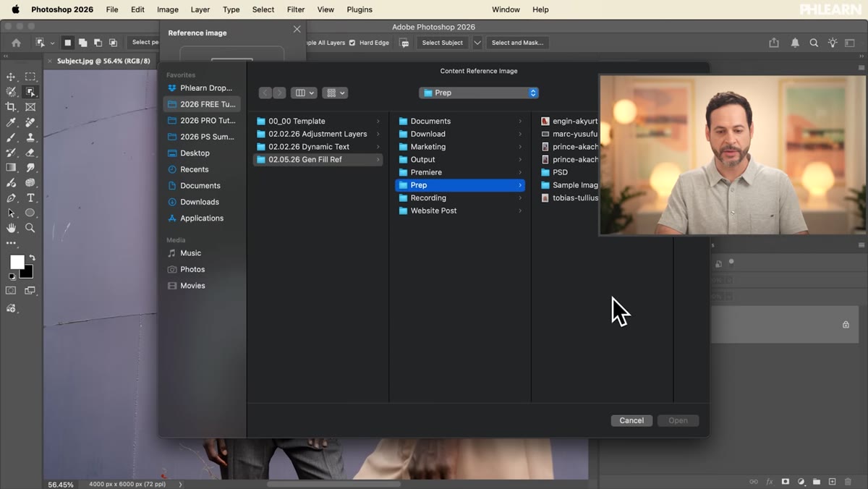This screenshot has width=868, height=489.
Task: Select the Brush tool
Action: [x=11, y=137]
